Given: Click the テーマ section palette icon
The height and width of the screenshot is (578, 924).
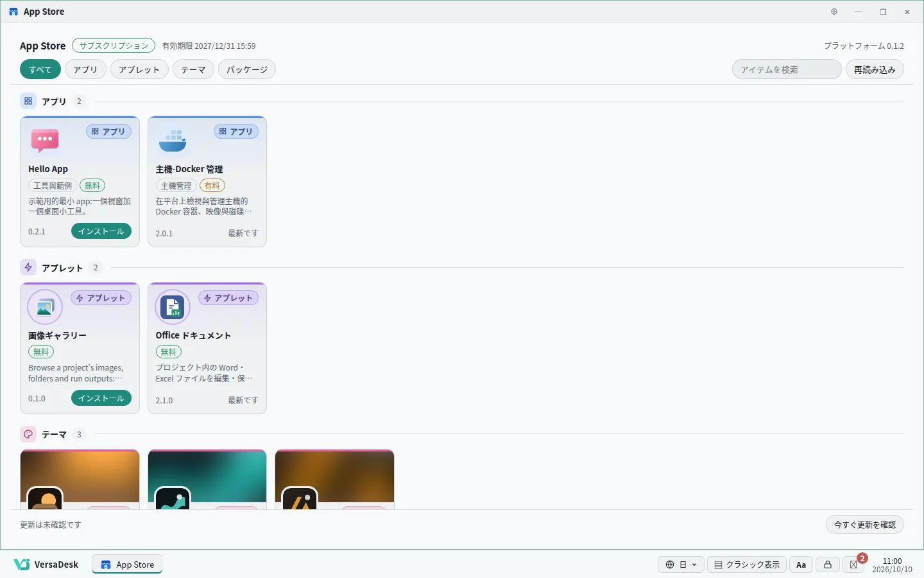Looking at the screenshot, I should point(28,434).
